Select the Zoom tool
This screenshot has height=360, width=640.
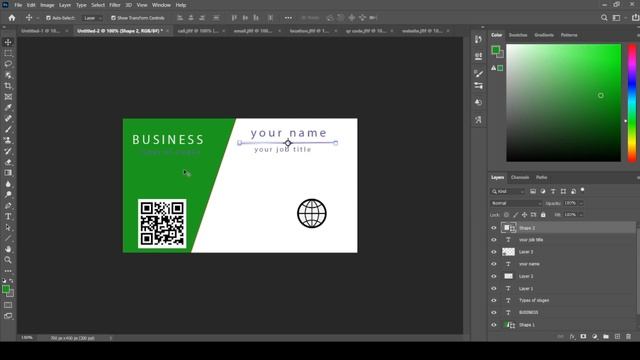pyautogui.click(x=8, y=260)
